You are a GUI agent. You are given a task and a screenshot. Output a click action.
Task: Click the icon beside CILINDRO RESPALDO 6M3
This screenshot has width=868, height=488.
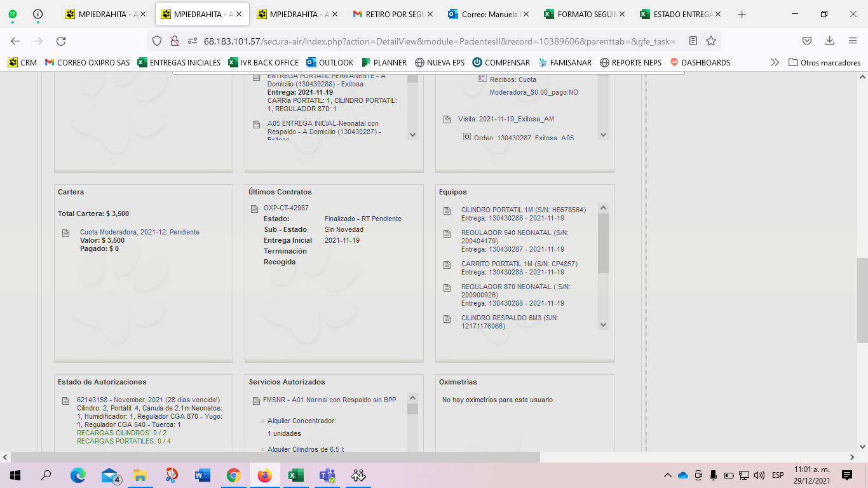click(x=447, y=319)
